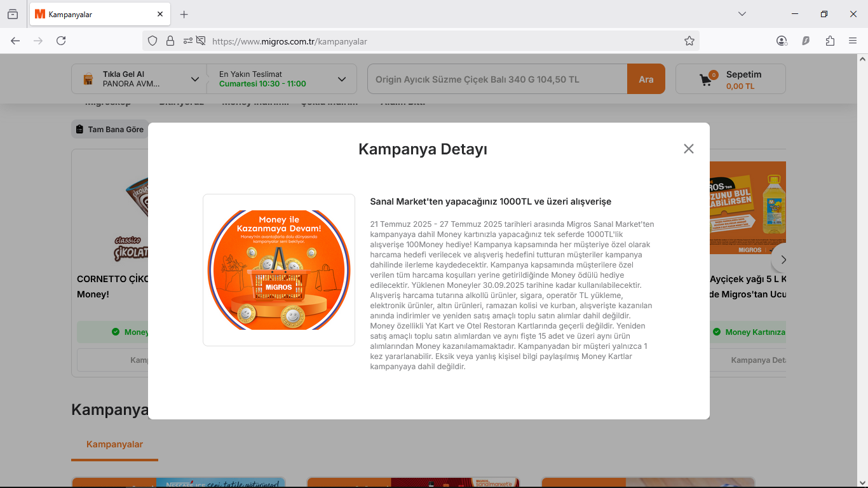Select the Tam Bana Göre filter chip
This screenshot has height=488, width=868.
point(109,130)
